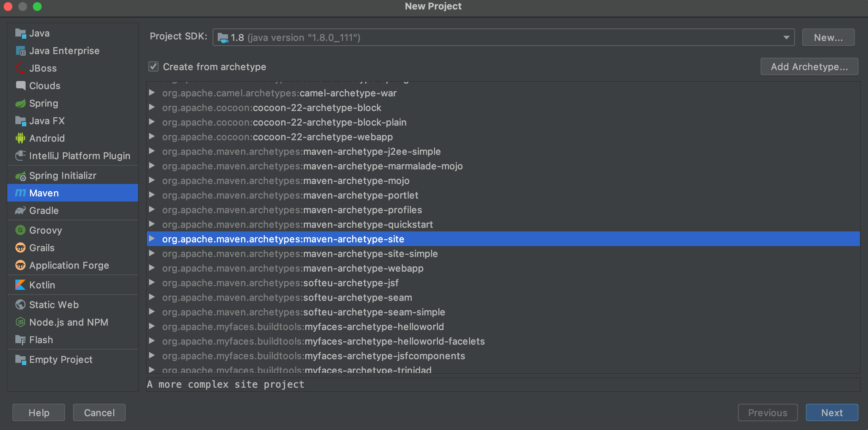The width and height of the screenshot is (868, 430).
Task: Select Java project type
Action: 73,33
